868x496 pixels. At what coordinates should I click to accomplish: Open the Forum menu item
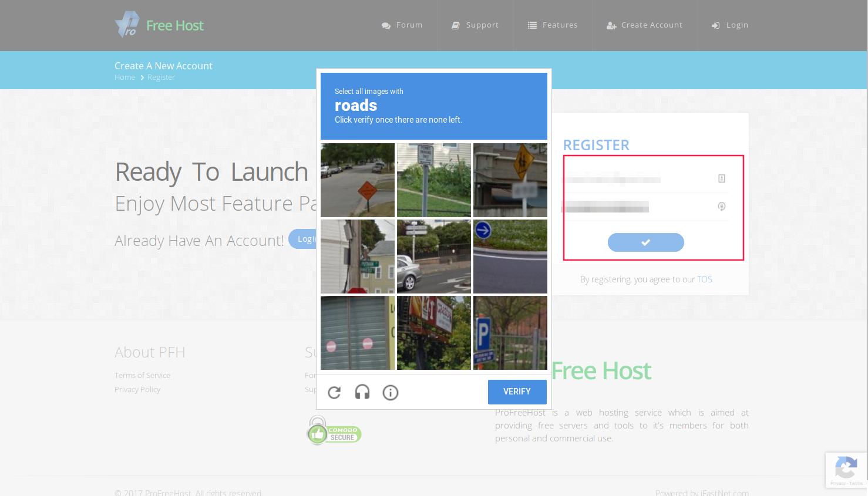(402, 25)
